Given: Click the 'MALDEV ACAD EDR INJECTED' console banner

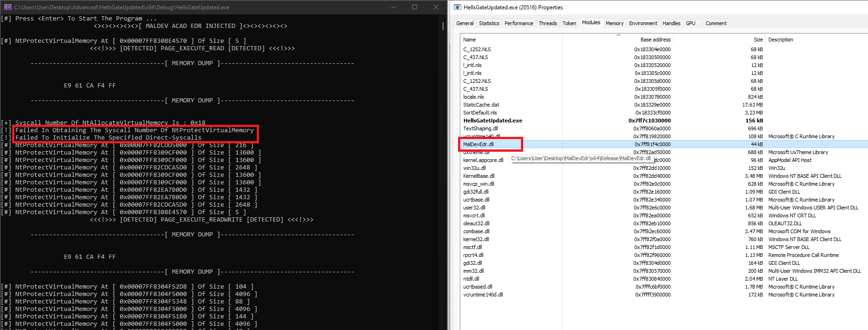Looking at the screenshot, I should [x=190, y=26].
